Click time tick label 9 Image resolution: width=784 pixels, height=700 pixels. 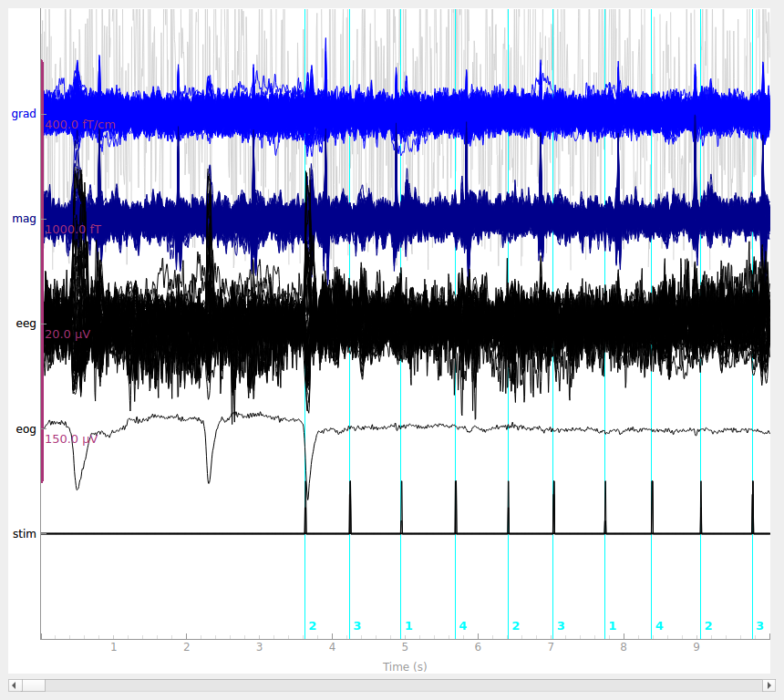coord(696,647)
